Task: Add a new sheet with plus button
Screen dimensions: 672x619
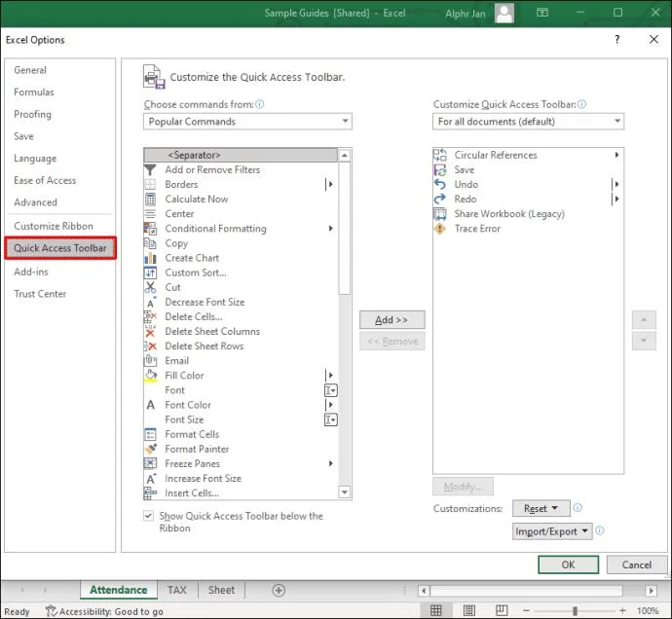Action: (x=279, y=591)
